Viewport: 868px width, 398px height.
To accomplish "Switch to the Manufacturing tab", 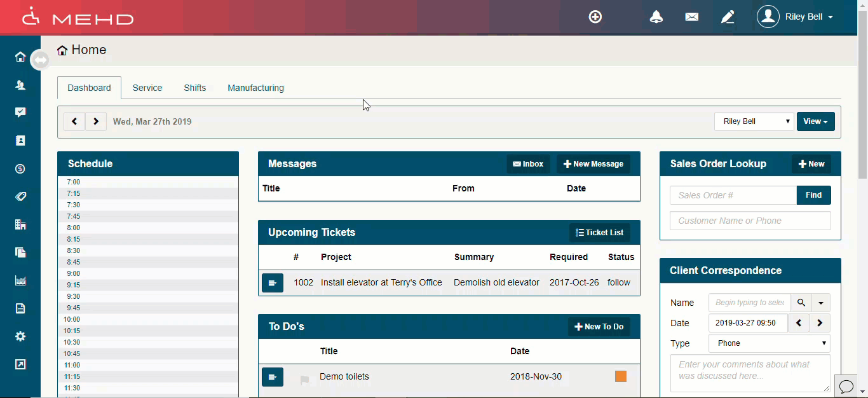I will pos(256,88).
